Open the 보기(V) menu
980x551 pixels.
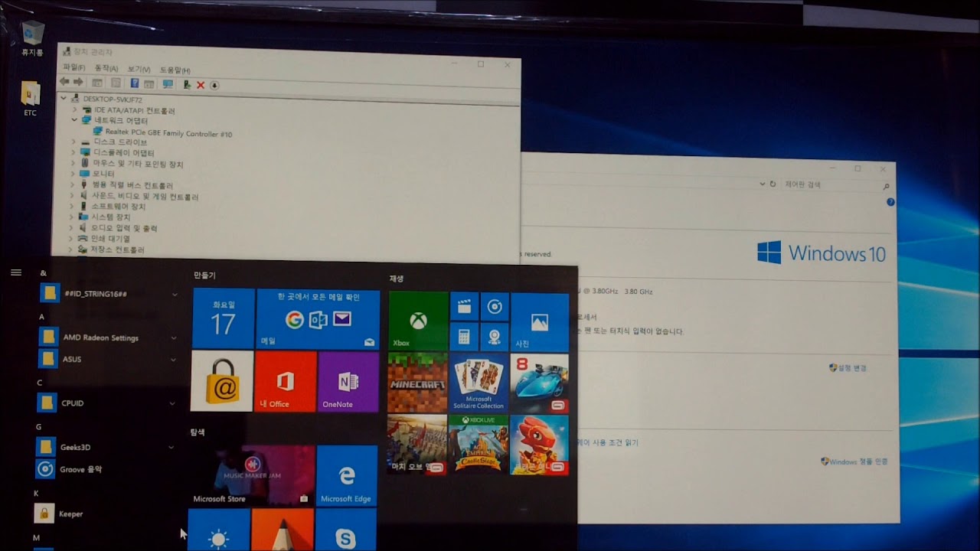(x=139, y=70)
